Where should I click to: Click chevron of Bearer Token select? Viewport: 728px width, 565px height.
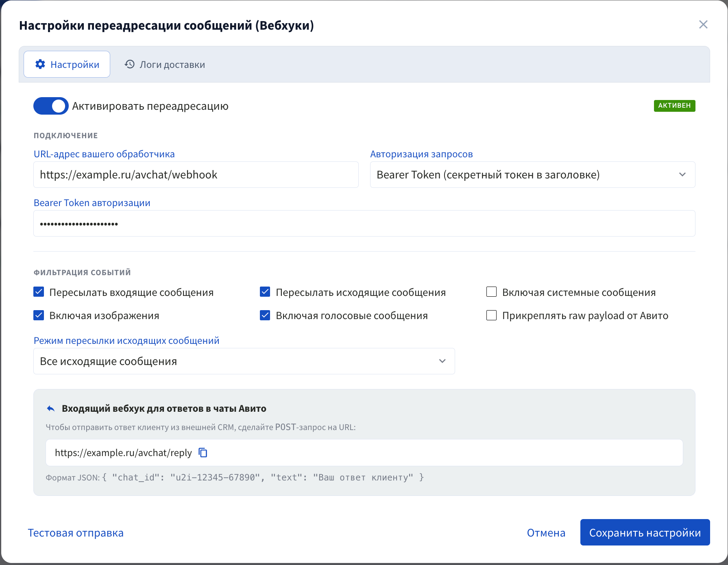(682, 175)
